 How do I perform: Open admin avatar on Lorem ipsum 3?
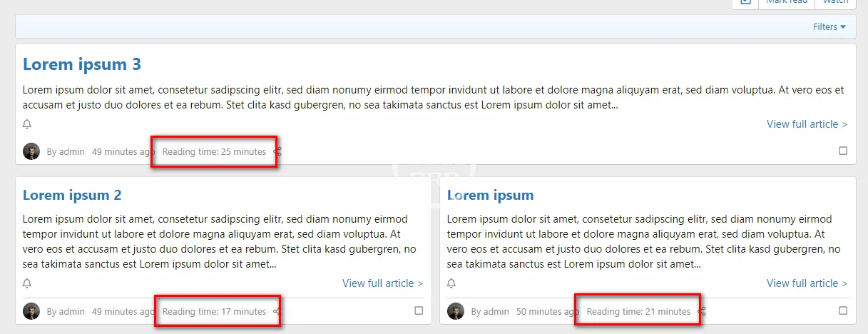[x=31, y=151]
